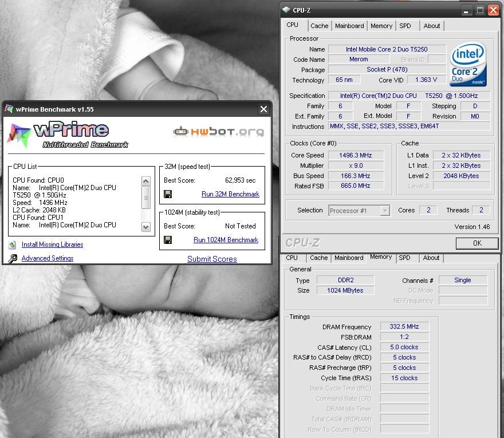504x438 pixels.
Task: Select Cache tab in lower CPU-Z window
Action: [318, 258]
